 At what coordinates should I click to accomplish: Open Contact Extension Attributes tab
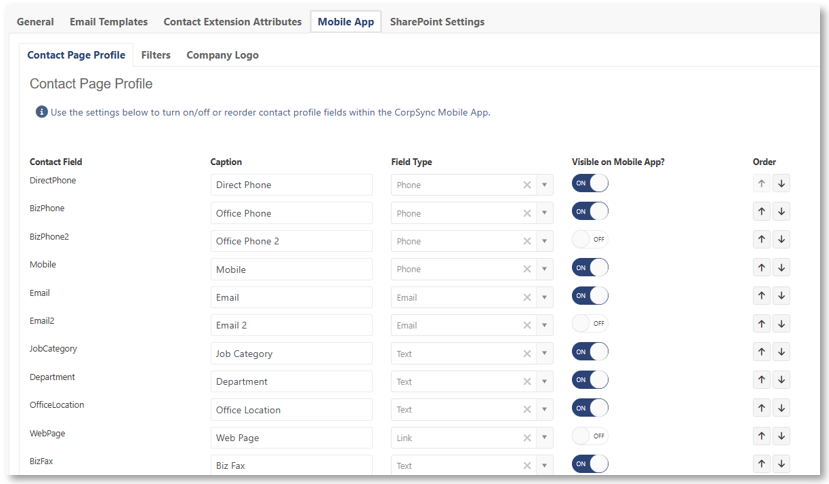coord(233,22)
